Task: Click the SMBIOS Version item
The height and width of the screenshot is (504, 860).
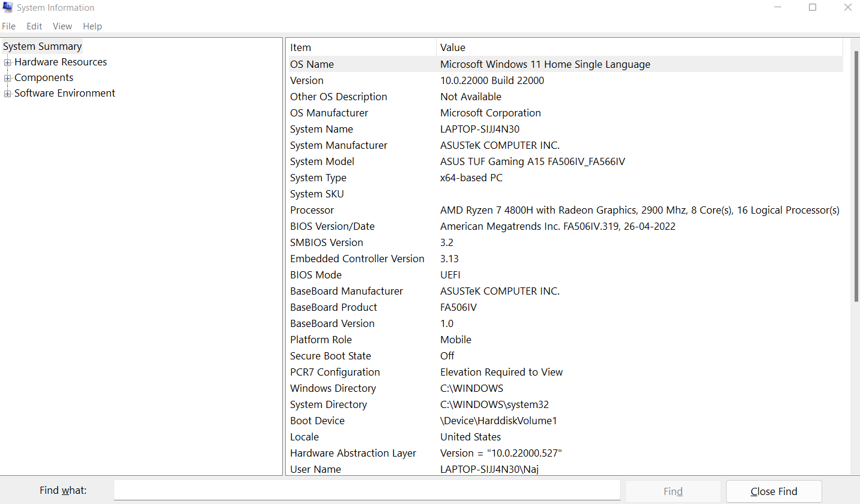Action: [x=327, y=242]
